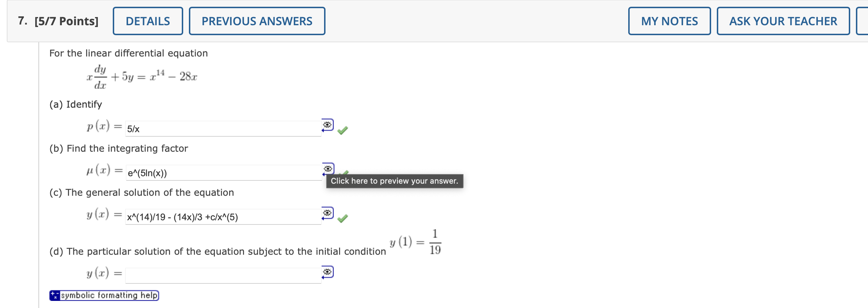Viewport: 868px width, 308px height.
Task: Click here to preview your answer tooltip
Action: (x=394, y=181)
